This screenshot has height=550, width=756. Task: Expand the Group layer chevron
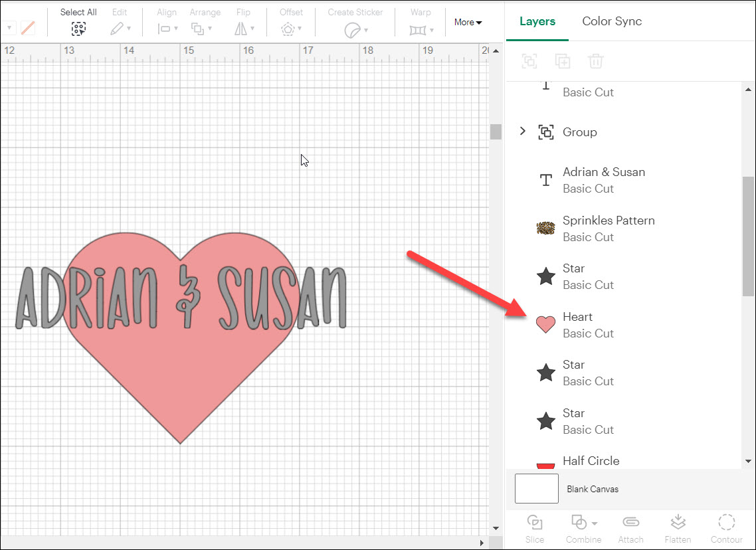pyautogui.click(x=523, y=132)
